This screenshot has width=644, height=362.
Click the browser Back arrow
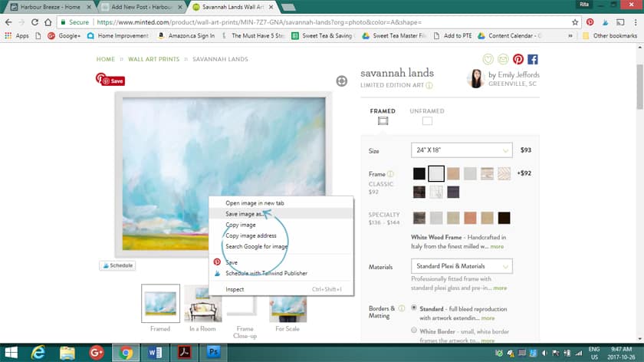coord(8,22)
